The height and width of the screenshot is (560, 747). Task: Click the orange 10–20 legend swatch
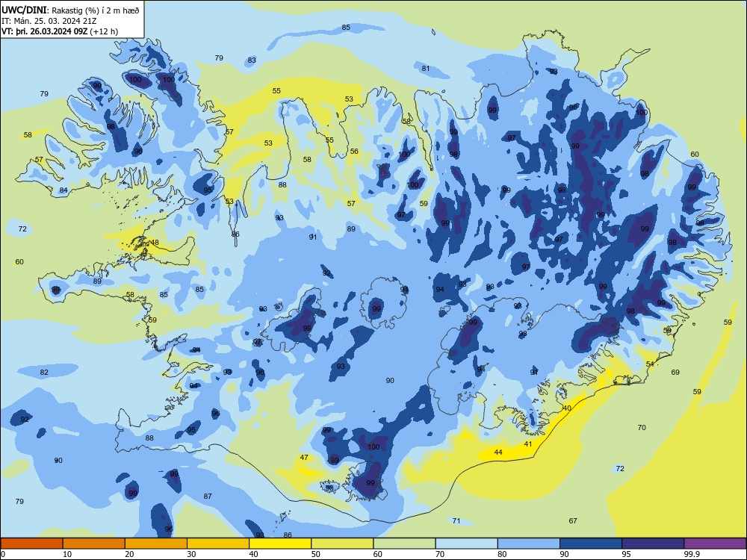coord(94,544)
